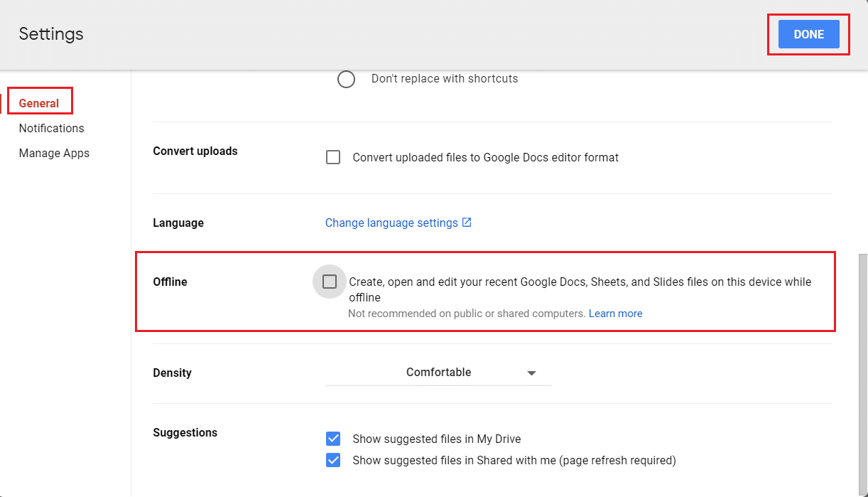Image resolution: width=868 pixels, height=497 pixels.
Task: Switch to the Notifications tab
Action: pos(51,128)
